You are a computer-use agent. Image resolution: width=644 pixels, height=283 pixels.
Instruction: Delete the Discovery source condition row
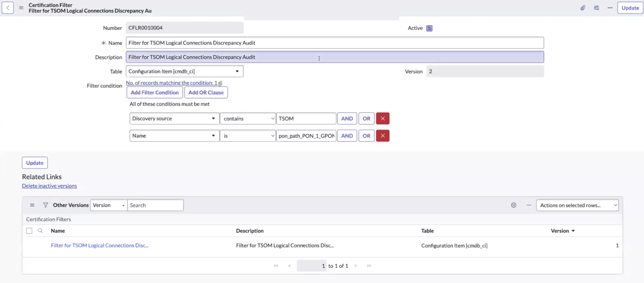(x=383, y=118)
